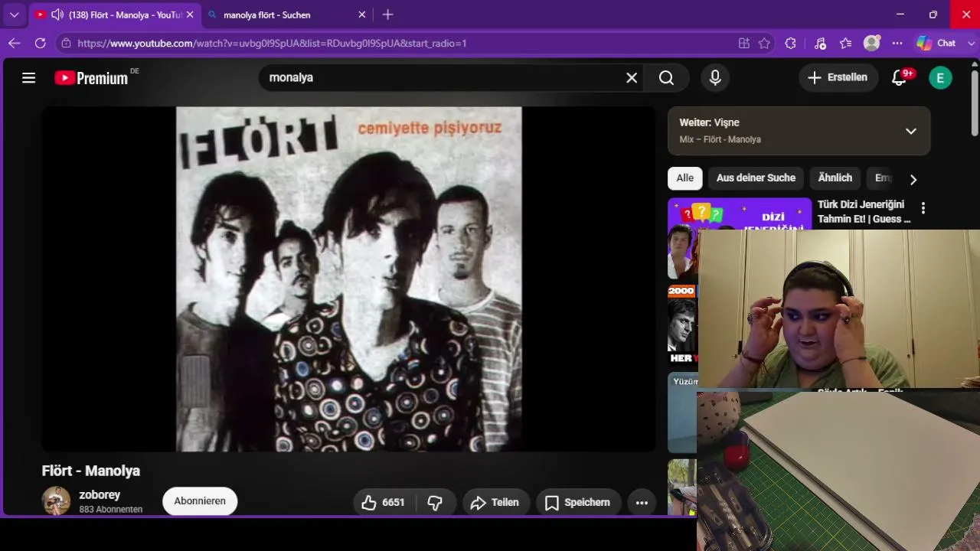Screen dimensions: 980x551
Task: Close the manolya flört search tab
Action: pos(362,15)
